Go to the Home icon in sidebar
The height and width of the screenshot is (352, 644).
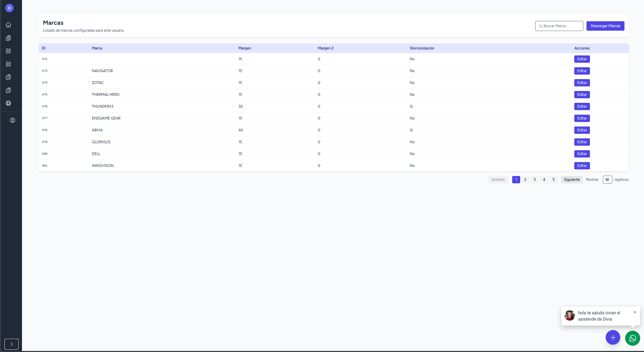(8, 25)
